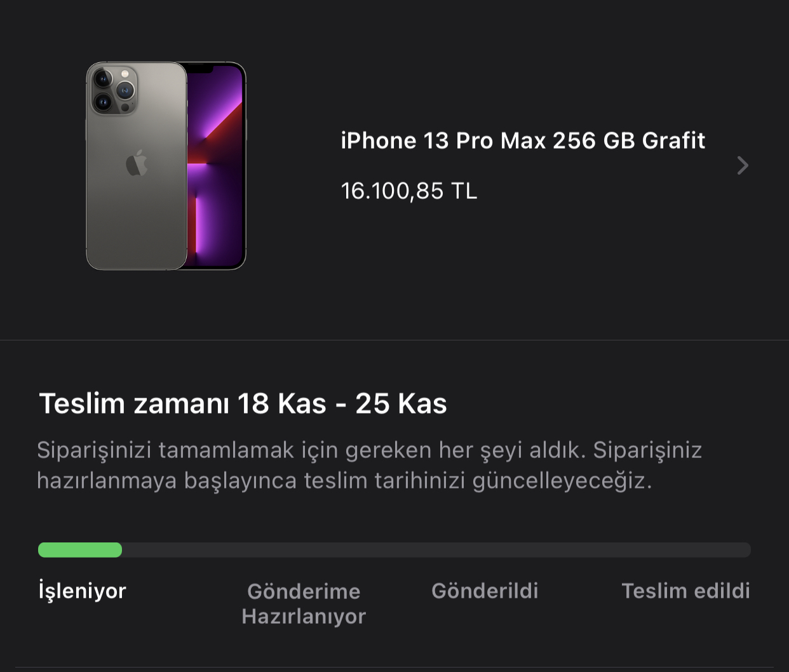
Task: Select the Gönderildi status step
Action: [x=485, y=591]
